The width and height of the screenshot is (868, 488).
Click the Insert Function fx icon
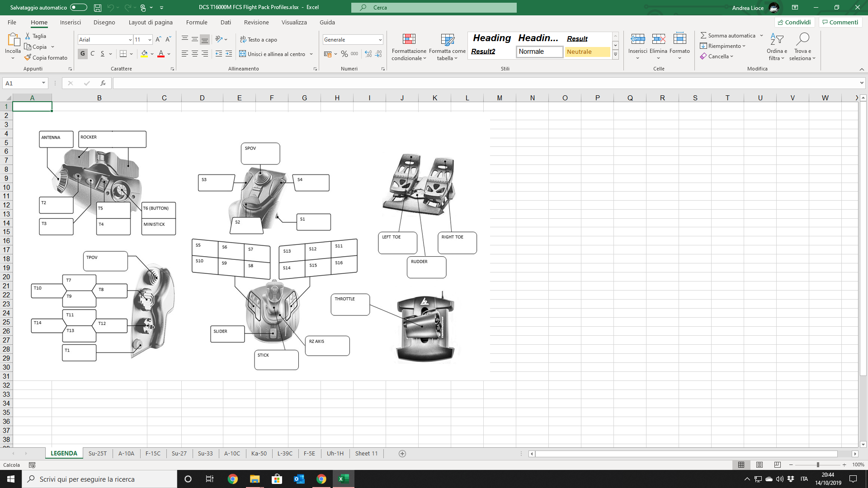coord(103,83)
